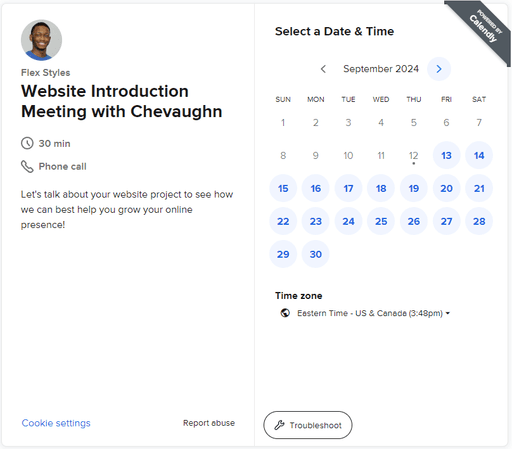Screen dimensions: 512x449
Task: Select September 26 date
Action: [414, 221]
